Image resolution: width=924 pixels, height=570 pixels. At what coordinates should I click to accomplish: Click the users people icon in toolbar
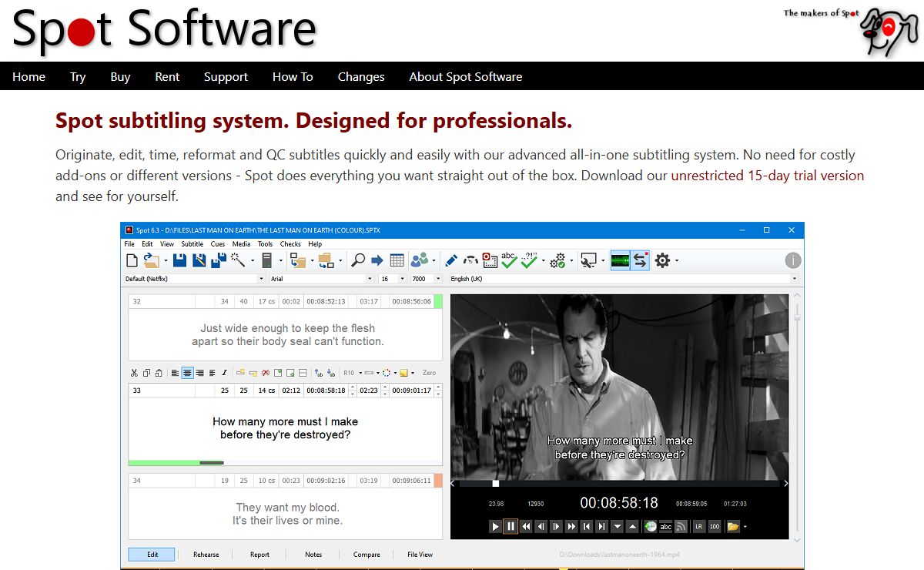click(420, 260)
